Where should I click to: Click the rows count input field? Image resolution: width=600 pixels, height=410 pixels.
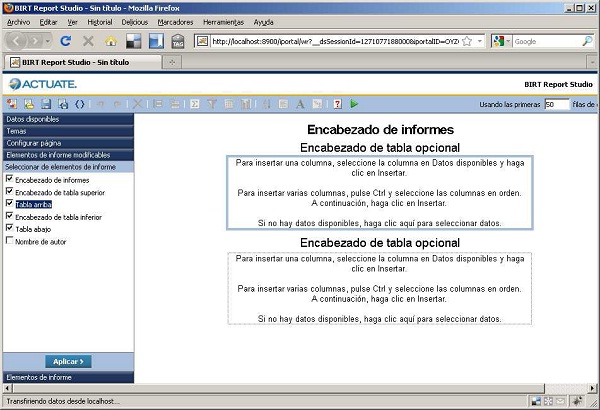pyautogui.click(x=557, y=104)
